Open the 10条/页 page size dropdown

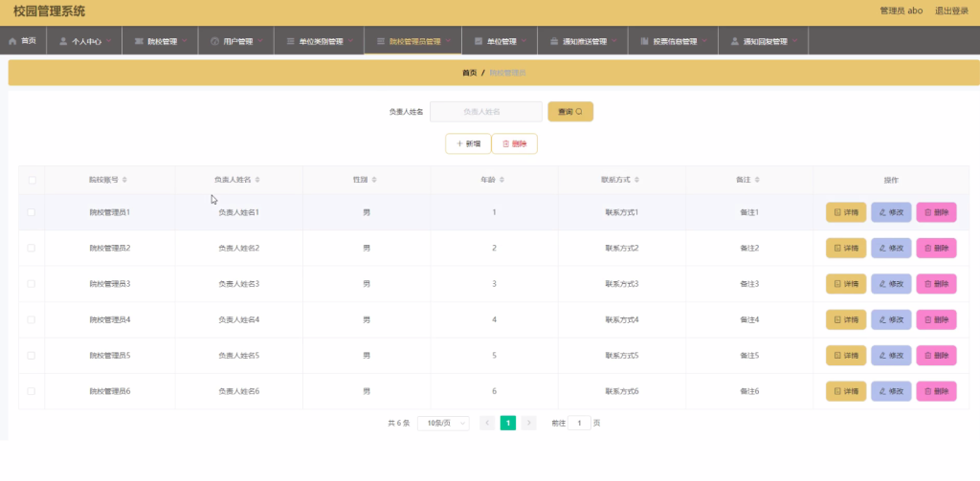443,423
